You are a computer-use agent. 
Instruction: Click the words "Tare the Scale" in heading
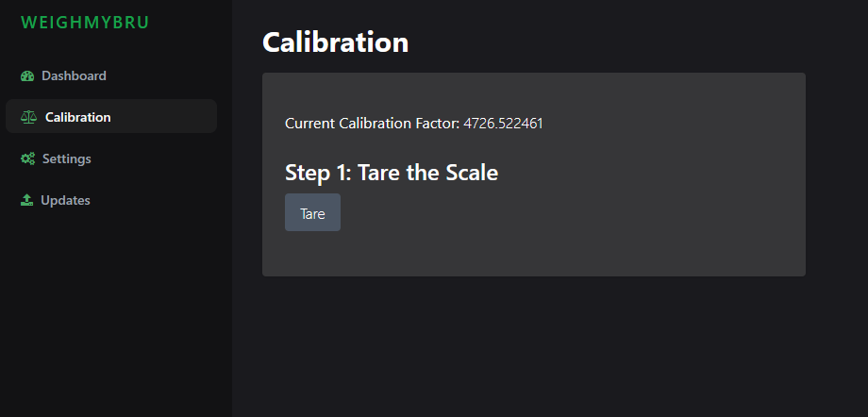point(427,173)
